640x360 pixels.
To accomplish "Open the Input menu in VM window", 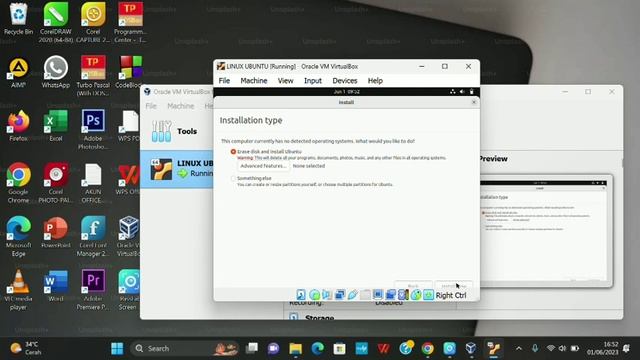I will (313, 81).
